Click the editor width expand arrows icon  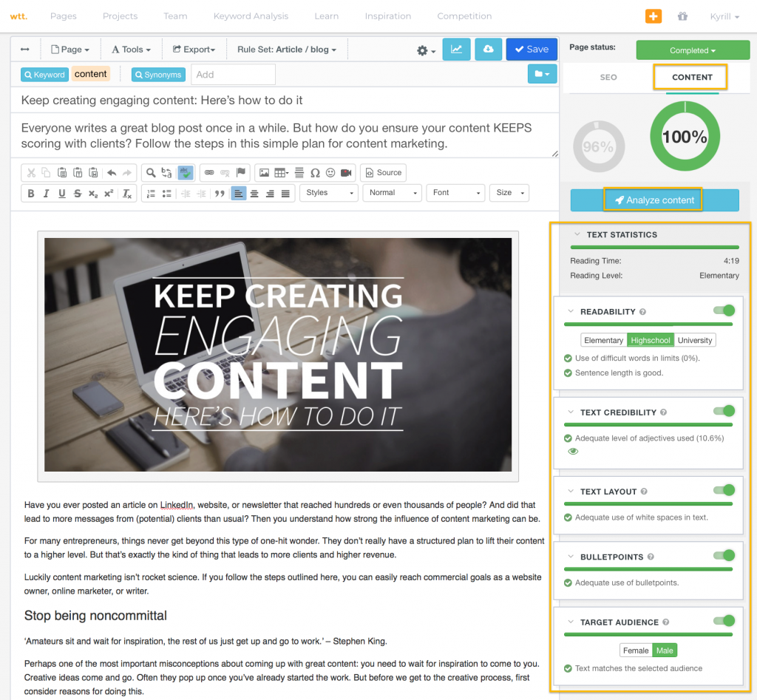(x=25, y=50)
